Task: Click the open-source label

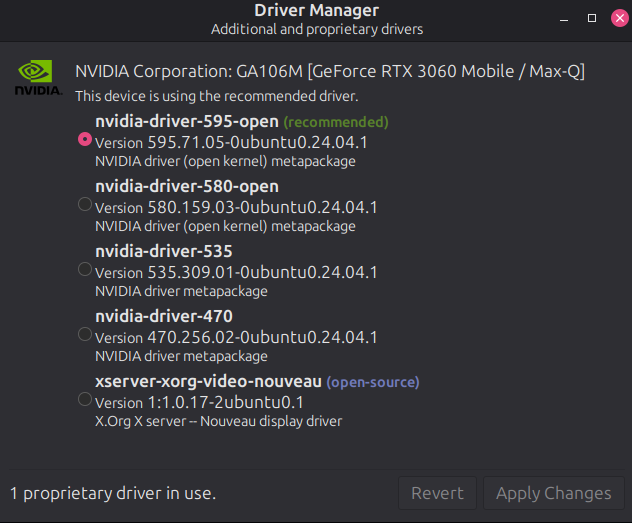Action: [x=373, y=382]
